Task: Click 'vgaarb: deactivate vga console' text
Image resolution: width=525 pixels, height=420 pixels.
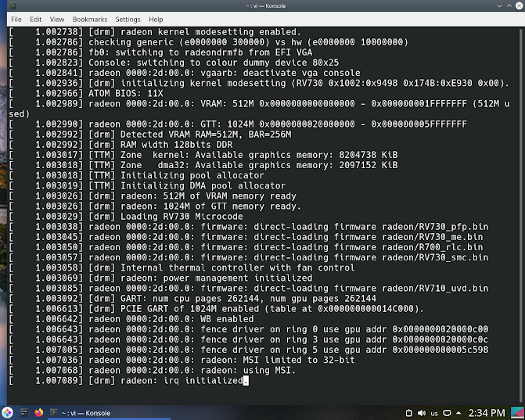Action: point(280,73)
